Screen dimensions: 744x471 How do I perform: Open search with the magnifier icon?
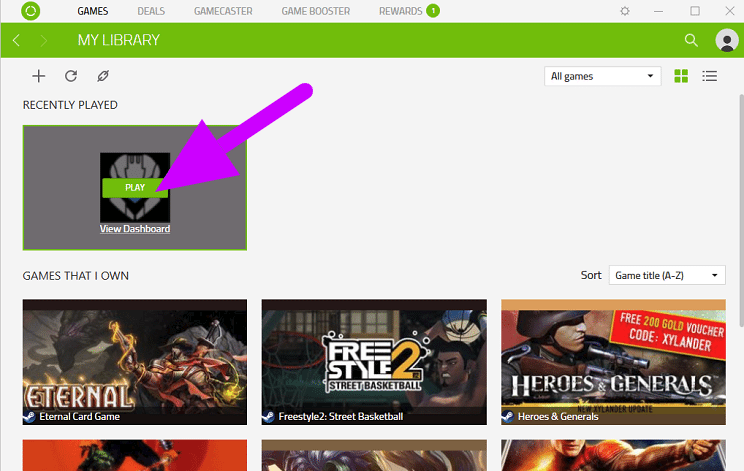[x=691, y=40]
